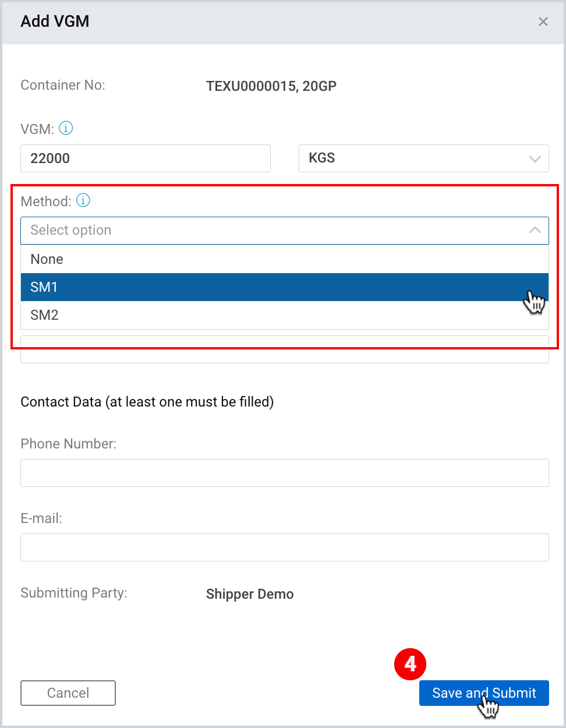This screenshot has width=566, height=728.
Task: Click the info icon beside Method label
Action: click(x=83, y=200)
